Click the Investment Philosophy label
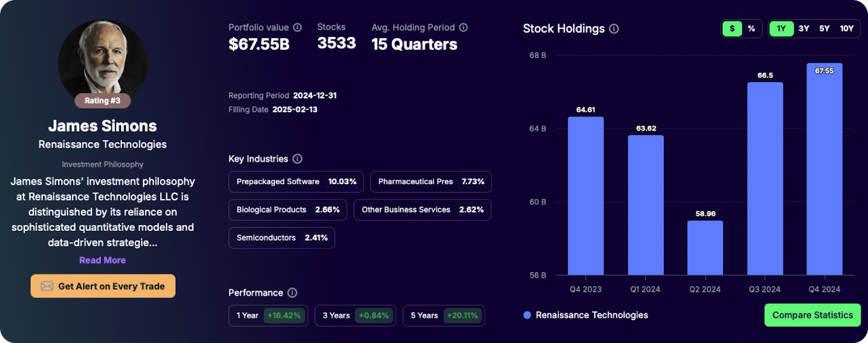Viewport: 868px width, 343px height. (103, 164)
